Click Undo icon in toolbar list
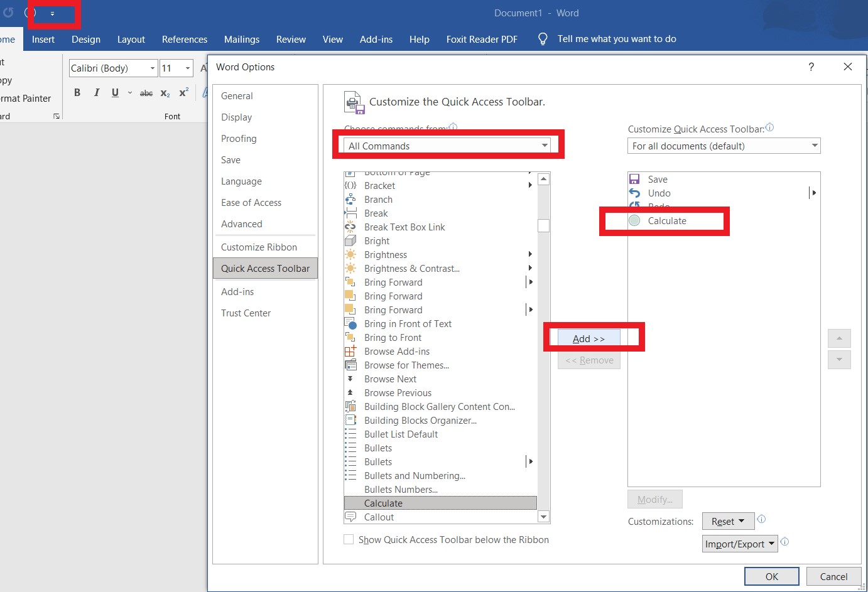 click(x=634, y=193)
